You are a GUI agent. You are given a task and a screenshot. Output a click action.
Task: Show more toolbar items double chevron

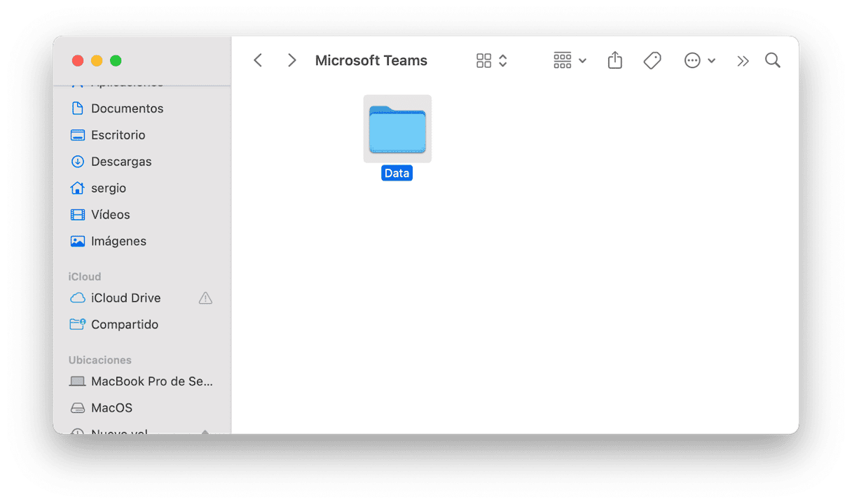click(x=743, y=61)
